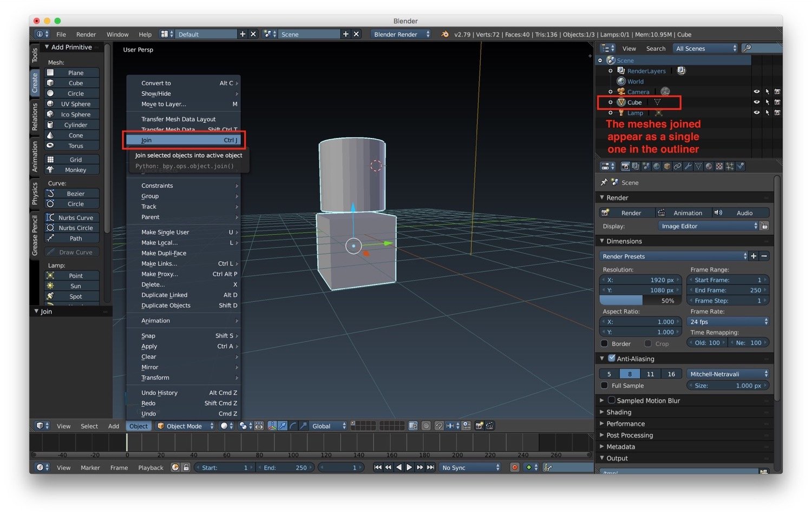The image size is (812, 514).
Task: Add a Spot lamp
Action: coord(71,296)
